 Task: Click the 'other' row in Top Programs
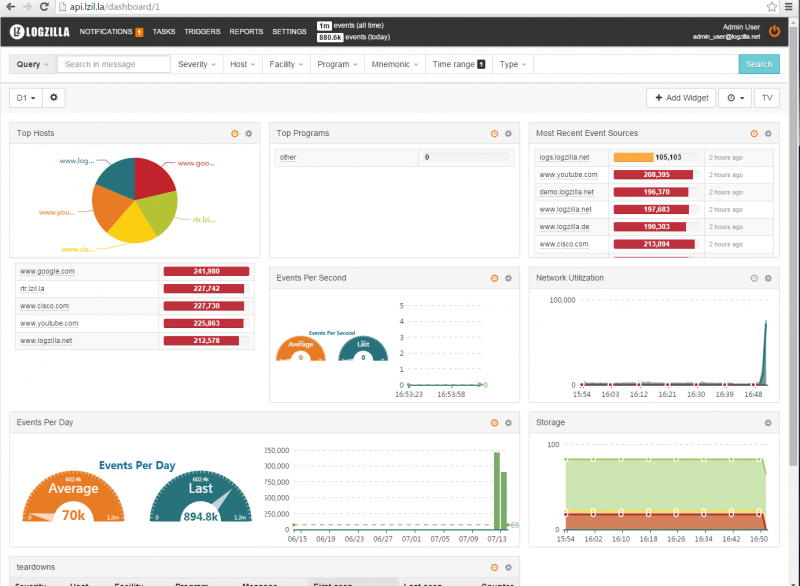[x=394, y=158]
